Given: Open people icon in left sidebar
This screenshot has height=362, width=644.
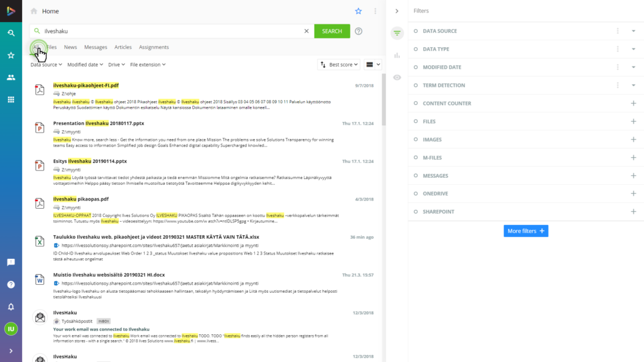Looking at the screenshot, I should pos(11,77).
